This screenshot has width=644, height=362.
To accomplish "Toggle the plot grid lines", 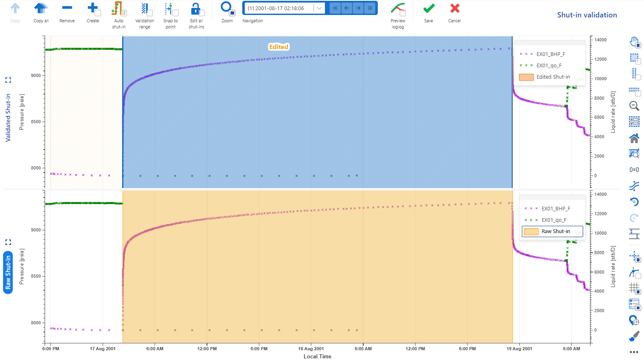I will pyautogui.click(x=634, y=288).
